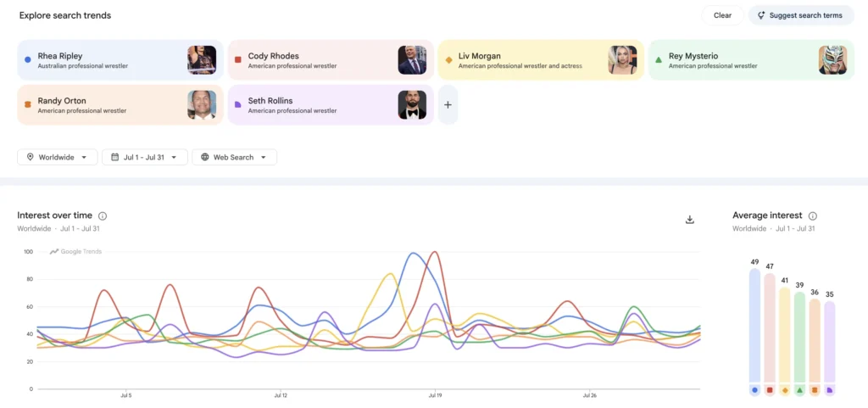Image resolution: width=868 pixels, height=408 pixels.
Task: Download the Interest over time chart data
Action: pos(690,220)
